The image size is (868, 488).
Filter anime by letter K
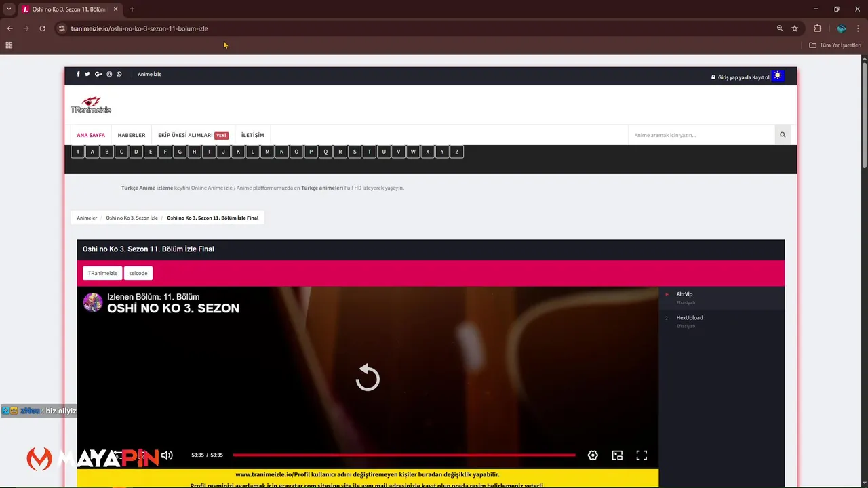tap(238, 152)
